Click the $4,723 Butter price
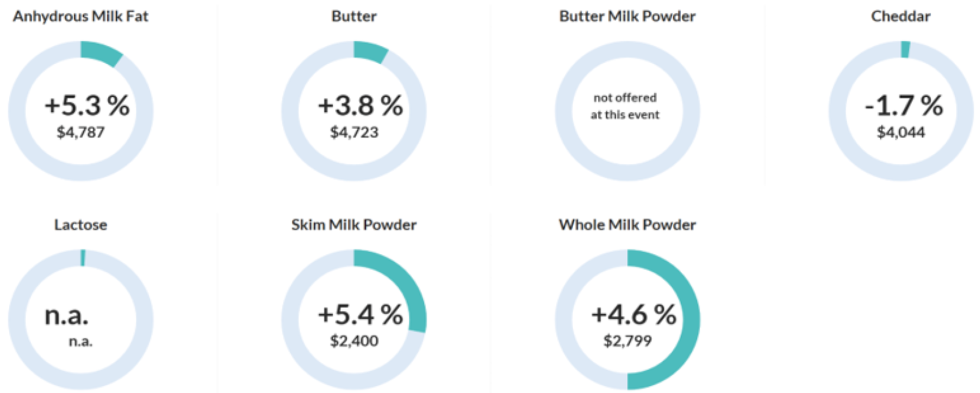Viewport: 980px width, 393px height. 354,132
